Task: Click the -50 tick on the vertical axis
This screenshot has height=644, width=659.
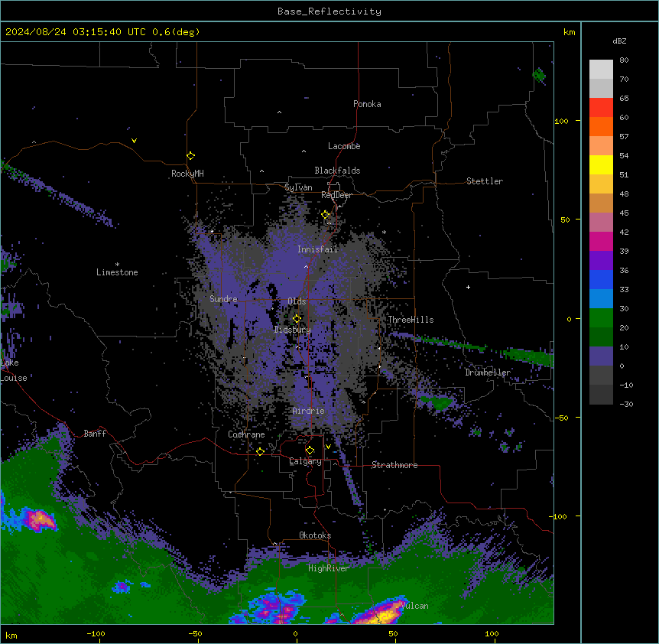Action: pos(561,418)
